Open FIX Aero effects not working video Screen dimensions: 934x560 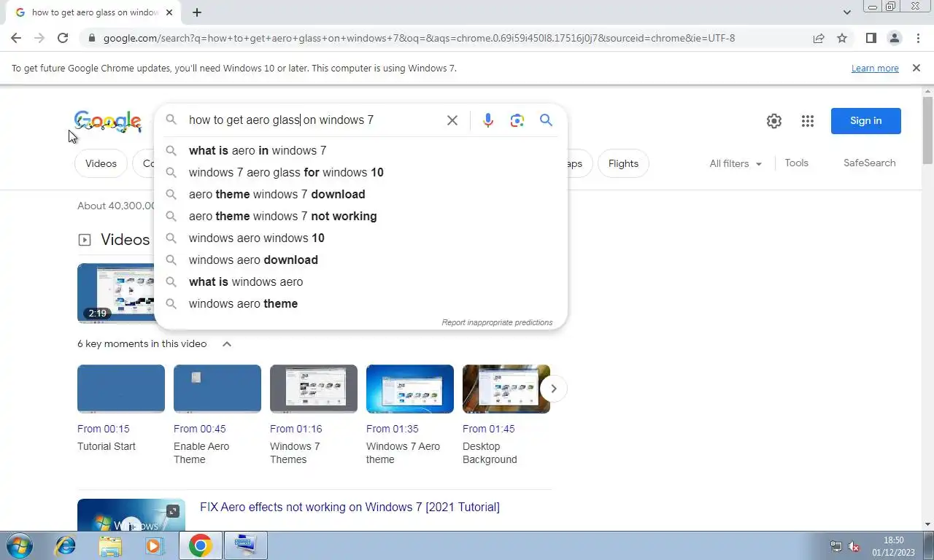(x=350, y=507)
